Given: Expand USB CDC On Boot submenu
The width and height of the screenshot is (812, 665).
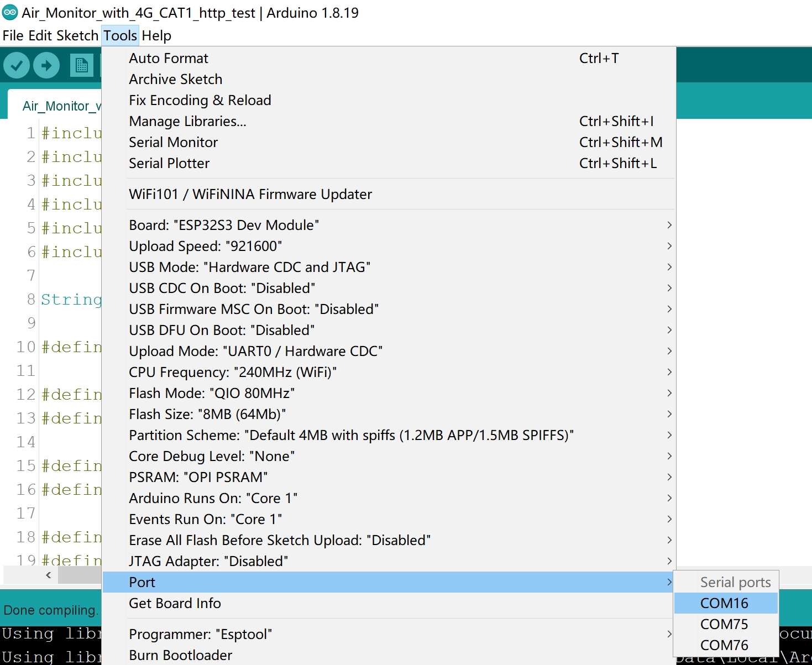Looking at the screenshot, I should pos(389,288).
